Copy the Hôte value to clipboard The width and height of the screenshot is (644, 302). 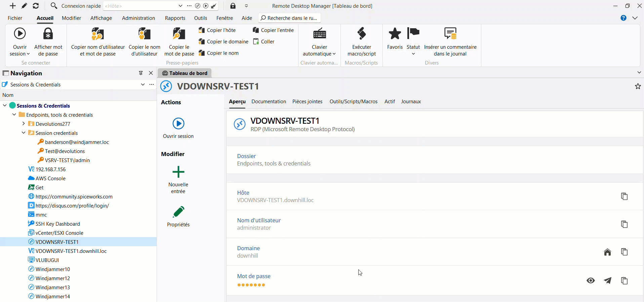tap(624, 196)
